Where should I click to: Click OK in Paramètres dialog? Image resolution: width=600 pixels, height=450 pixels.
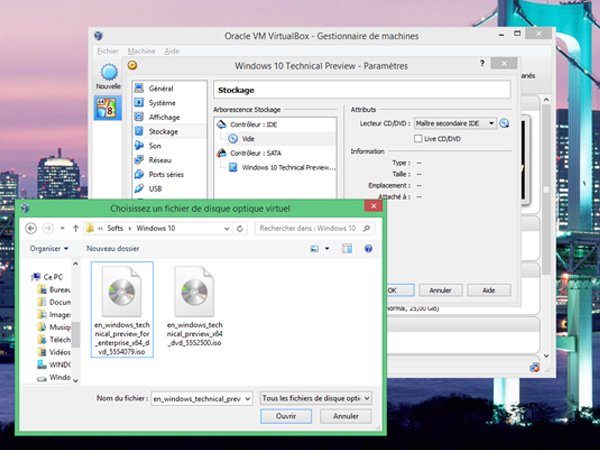pos(400,290)
